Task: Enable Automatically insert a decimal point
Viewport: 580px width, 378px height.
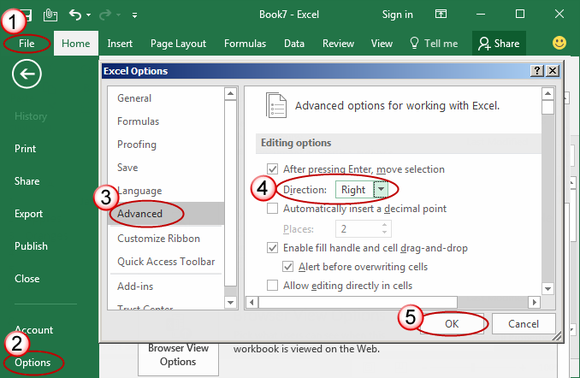Action: point(273,209)
